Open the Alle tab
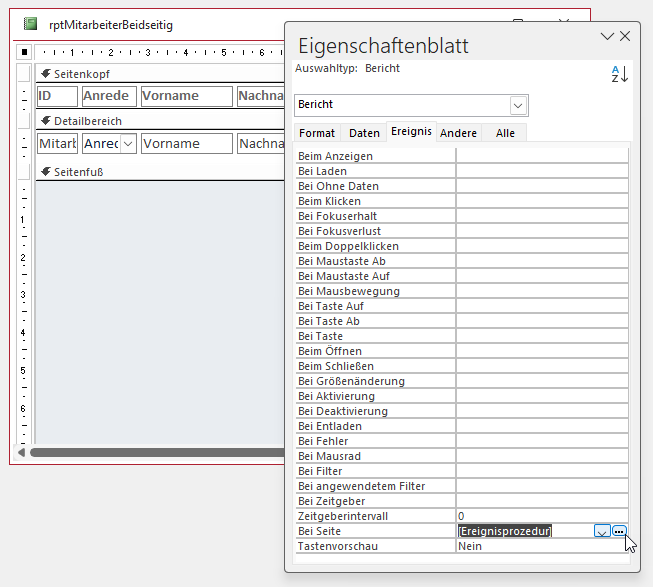The image size is (653, 587). point(505,133)
